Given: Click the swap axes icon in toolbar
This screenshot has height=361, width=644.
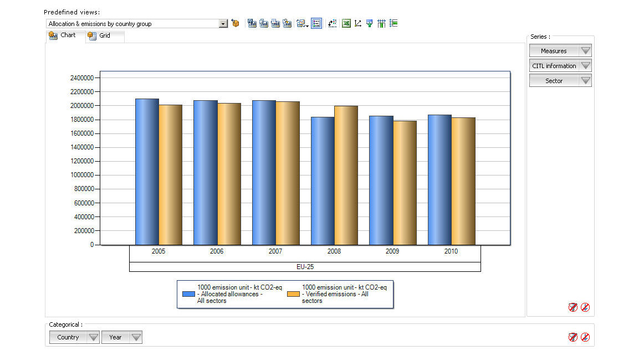Looking at the screenshot, I should [x=332, y=24].
